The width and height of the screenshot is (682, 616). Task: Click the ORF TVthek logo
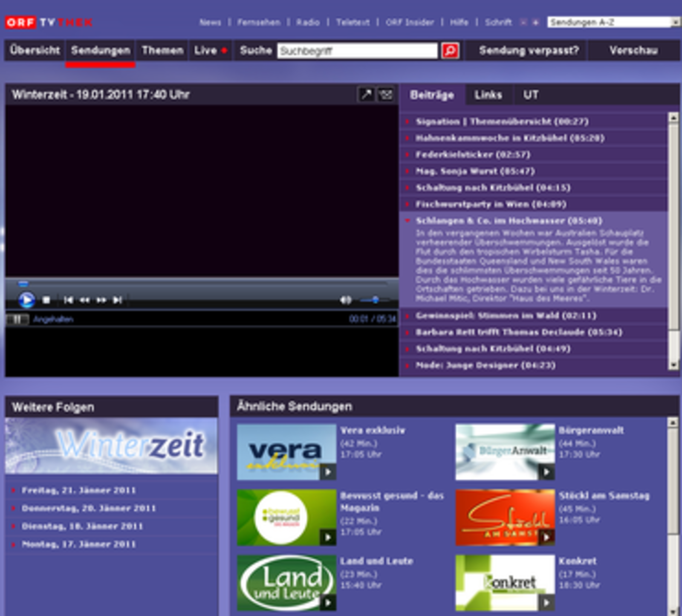click(49, 22)
